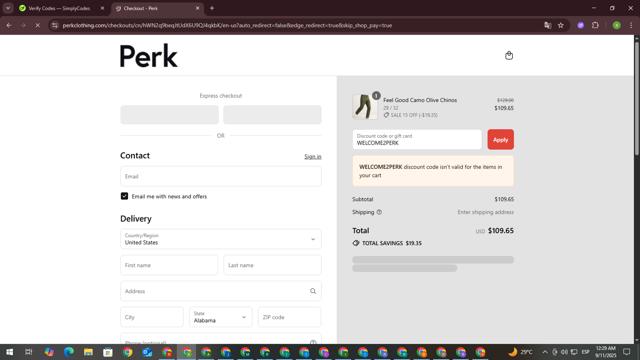Open the Chrome three-dot menu
This screenshot has height=360, width=640.
(631, 25)
